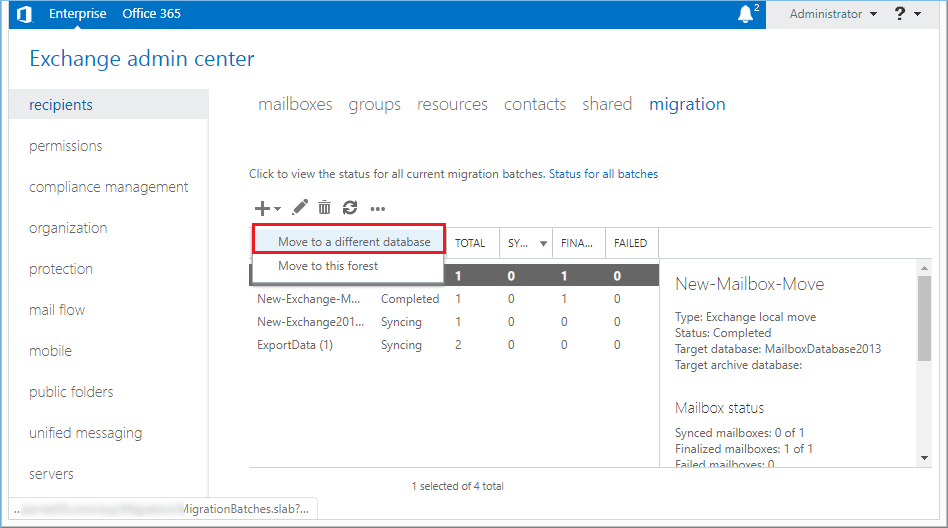Click the FINA... column header
948x528 pixels.
577,243
